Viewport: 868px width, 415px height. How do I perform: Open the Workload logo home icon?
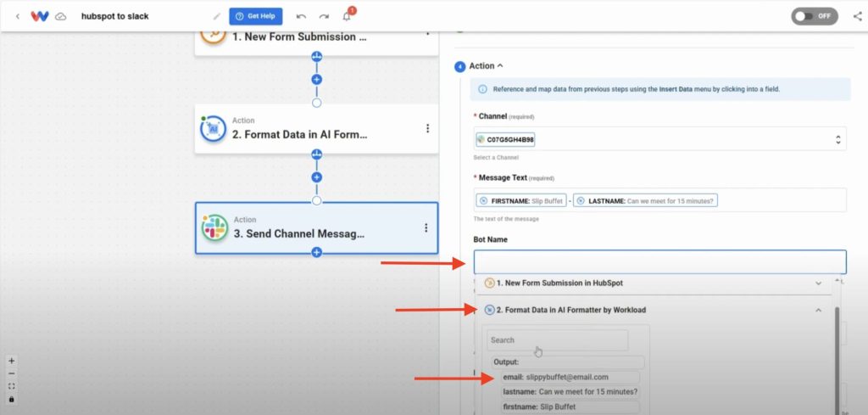[40, 16]
